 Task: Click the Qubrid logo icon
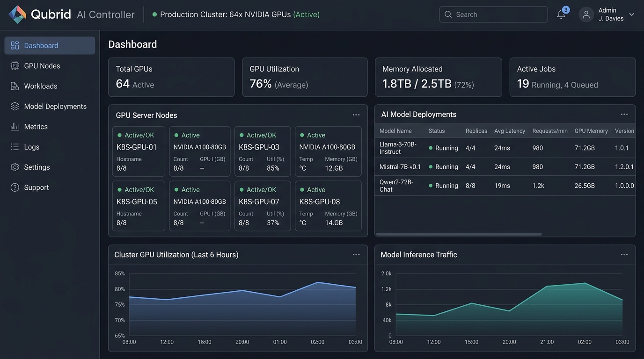coord(17,14)
